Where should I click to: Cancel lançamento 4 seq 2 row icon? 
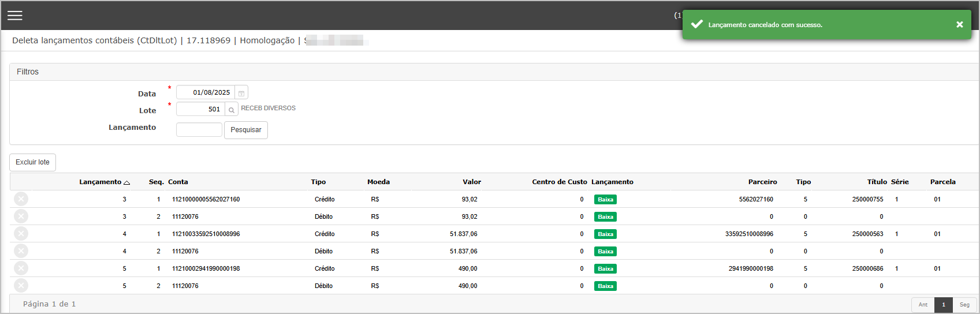click(x=21, y=251)
